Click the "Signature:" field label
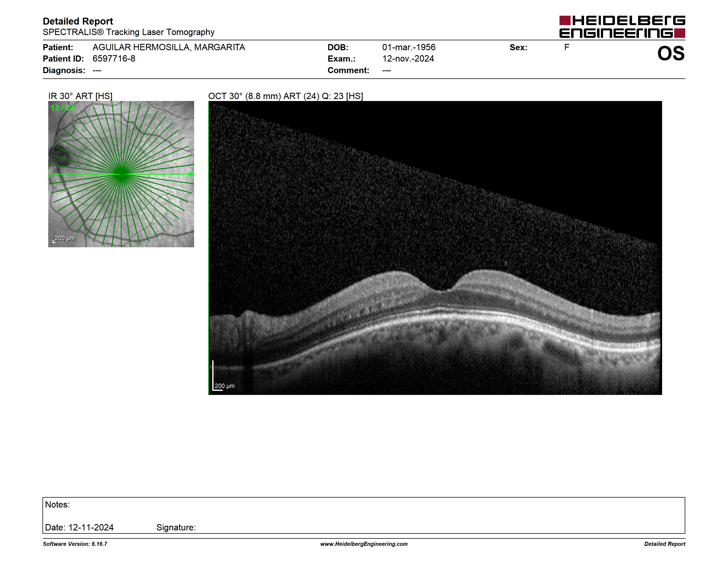The image size is (728, 563). [x=176, y=527]
